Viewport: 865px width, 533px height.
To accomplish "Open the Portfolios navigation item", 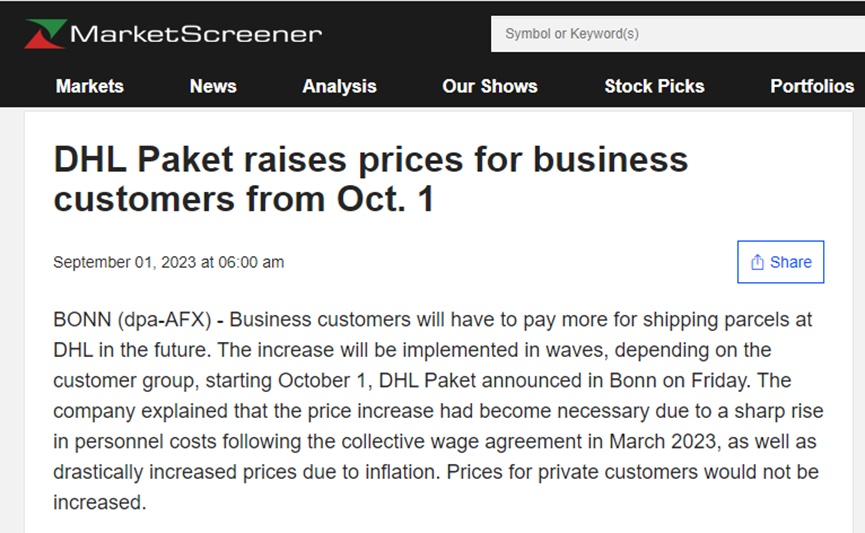I will tap(812, 86).
